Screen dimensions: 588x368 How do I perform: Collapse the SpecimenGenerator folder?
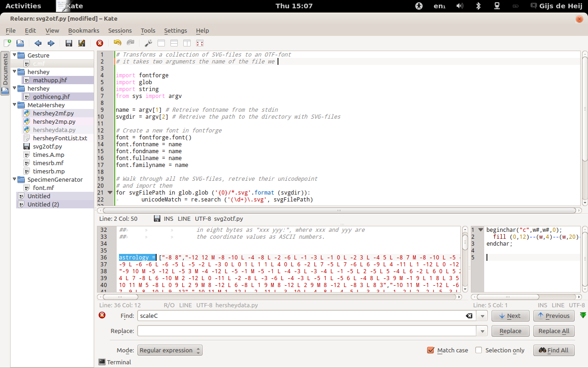tap(14, 179)
